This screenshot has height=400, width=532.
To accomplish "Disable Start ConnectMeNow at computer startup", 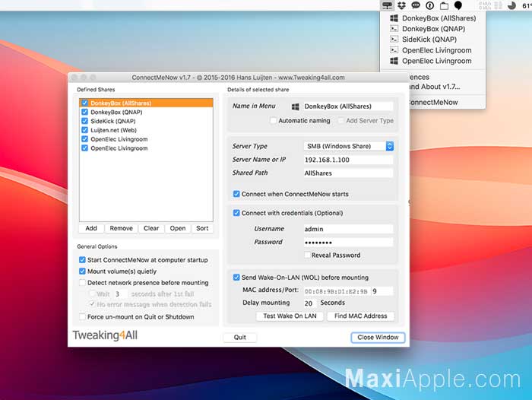I will 82,260.
